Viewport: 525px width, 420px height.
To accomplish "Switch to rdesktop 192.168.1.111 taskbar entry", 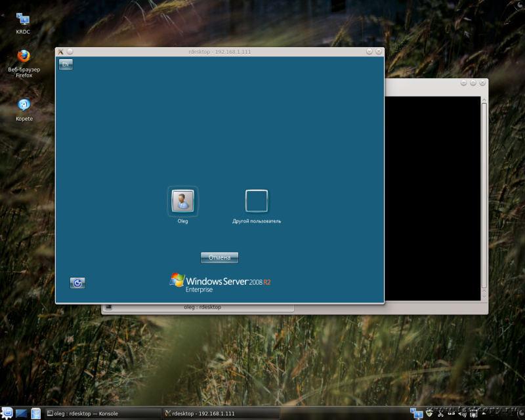I will [x=221, y=413].
